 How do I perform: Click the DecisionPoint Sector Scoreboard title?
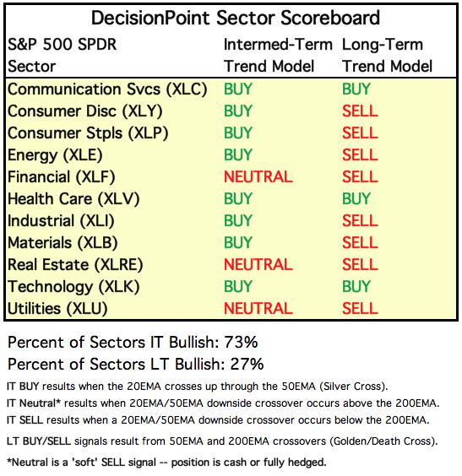[x=236, y=18]
